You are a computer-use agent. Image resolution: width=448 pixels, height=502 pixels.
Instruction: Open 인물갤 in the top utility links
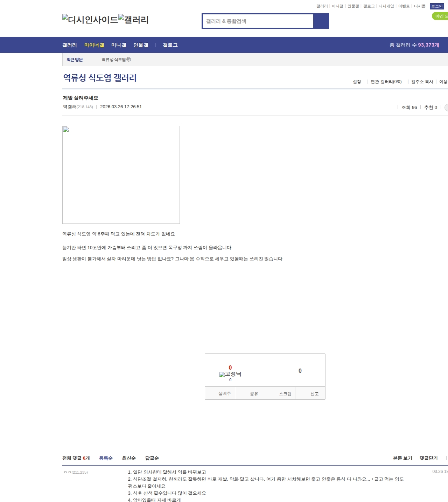(353, 6)
